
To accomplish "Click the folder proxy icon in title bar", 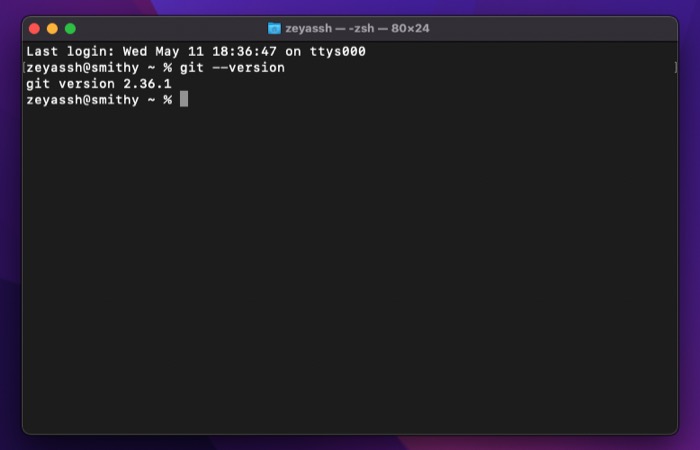I will pyautogui.click(x=274, y=28).
